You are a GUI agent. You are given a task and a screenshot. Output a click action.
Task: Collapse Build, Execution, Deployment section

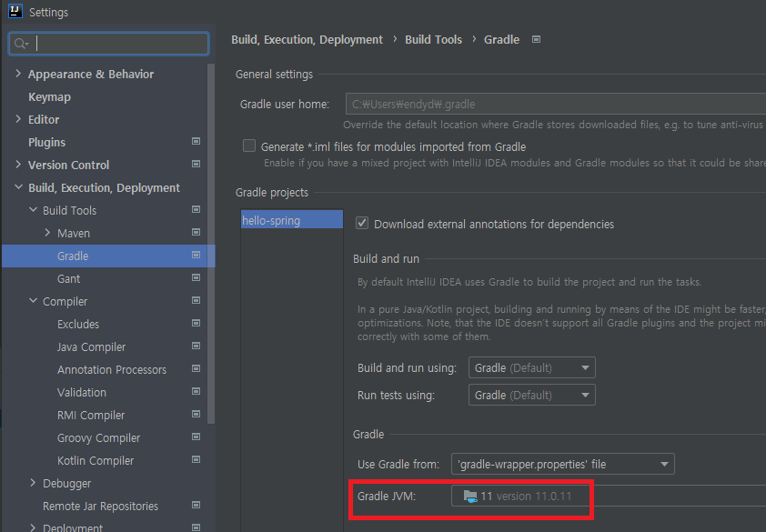[18, 186]
